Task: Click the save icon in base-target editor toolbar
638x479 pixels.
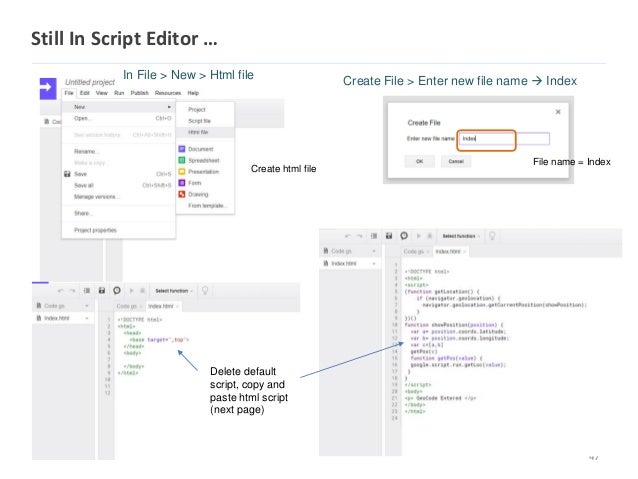Action: coord(102,291)
